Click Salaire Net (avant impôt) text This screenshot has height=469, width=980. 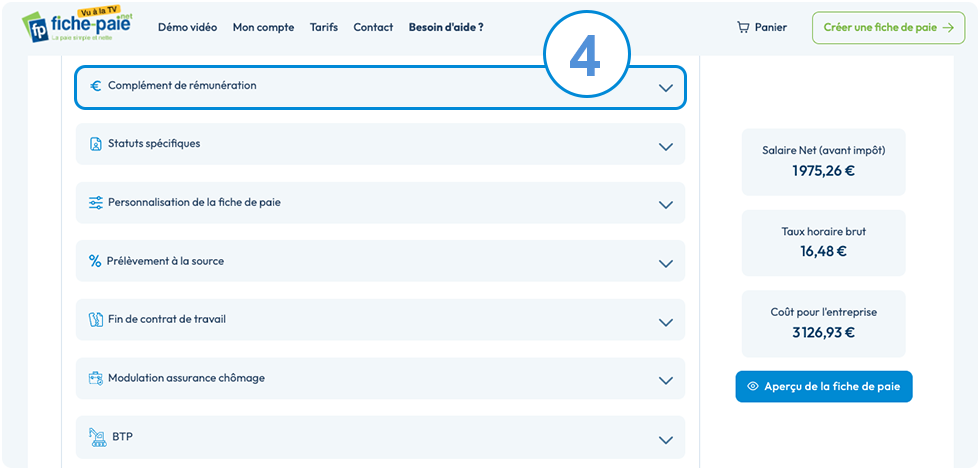824,151
